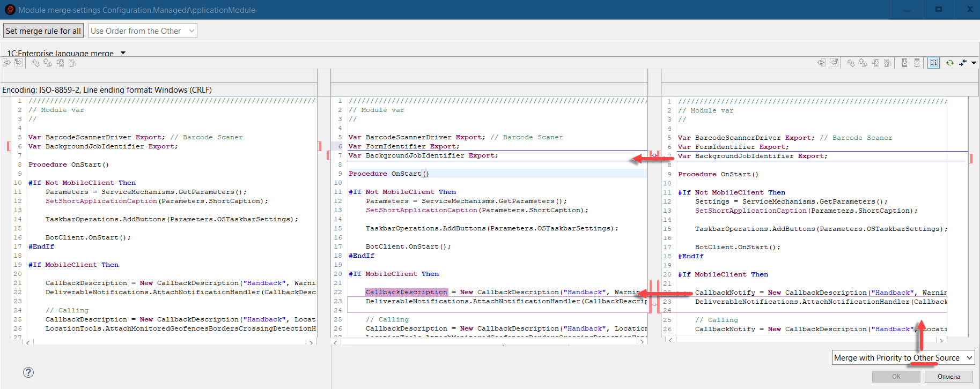Expand the 1C:Enterprise language merge dropdown arrow
This screenshot has height=389, width=980.
point(123,53)
